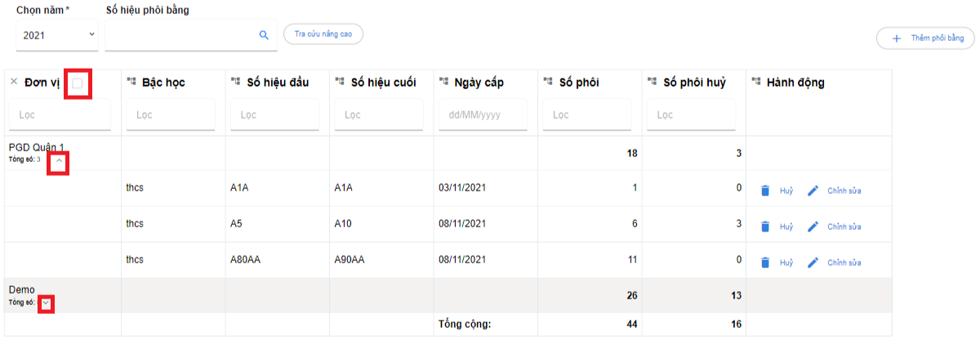
Task: Click trash icon for the A5 row
Action: 765,226
